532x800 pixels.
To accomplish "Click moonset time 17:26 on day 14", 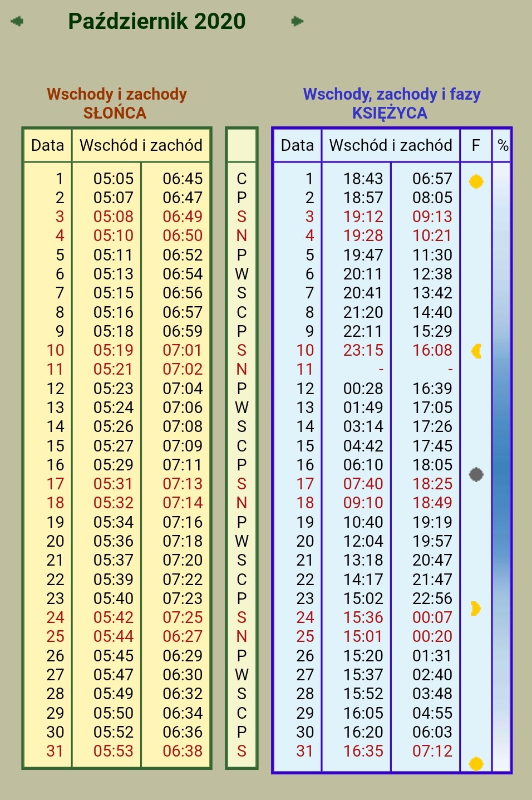I will pyautogui.click(x=432, y=426).
